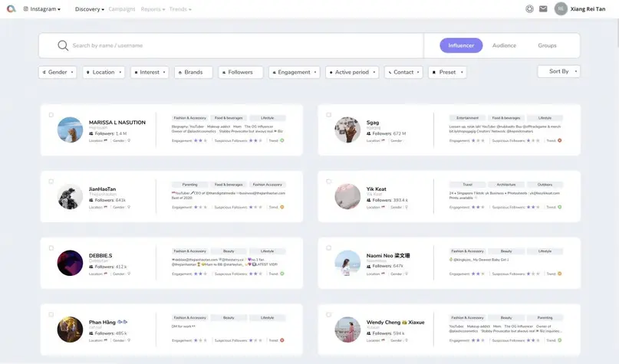Viewport: 619px width, 364px height.
Task: Open the mail envelope icon
Action: coord(543,9)
